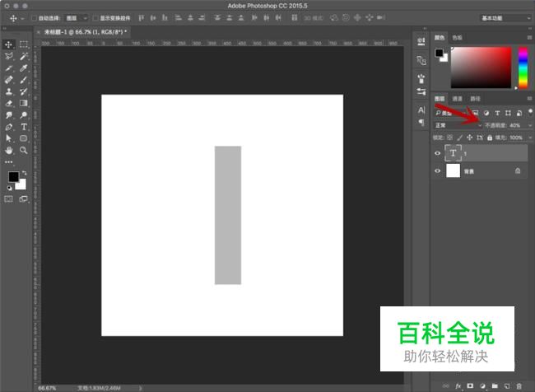Select the Healing Brush tool
The height and width of the screenshot is (392, 535).
point(8,80)
